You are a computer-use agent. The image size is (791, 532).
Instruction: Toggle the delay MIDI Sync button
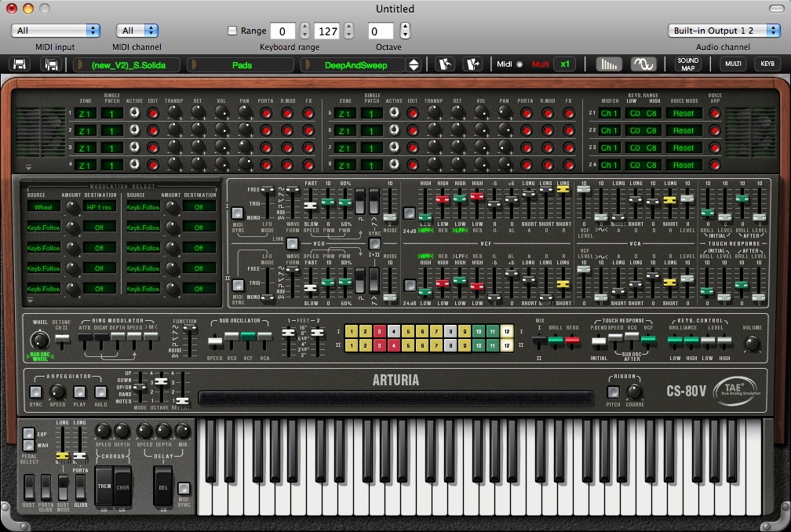[184, 488]
